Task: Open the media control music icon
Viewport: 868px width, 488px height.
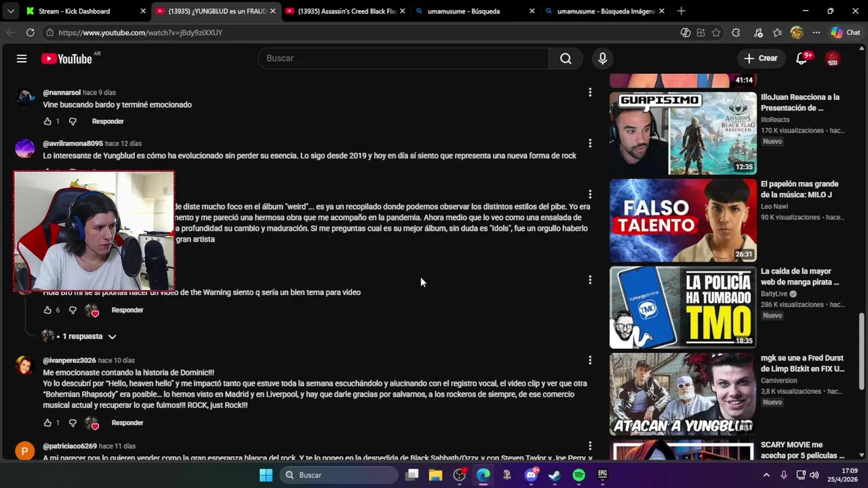Action: (x=758, y=33)
